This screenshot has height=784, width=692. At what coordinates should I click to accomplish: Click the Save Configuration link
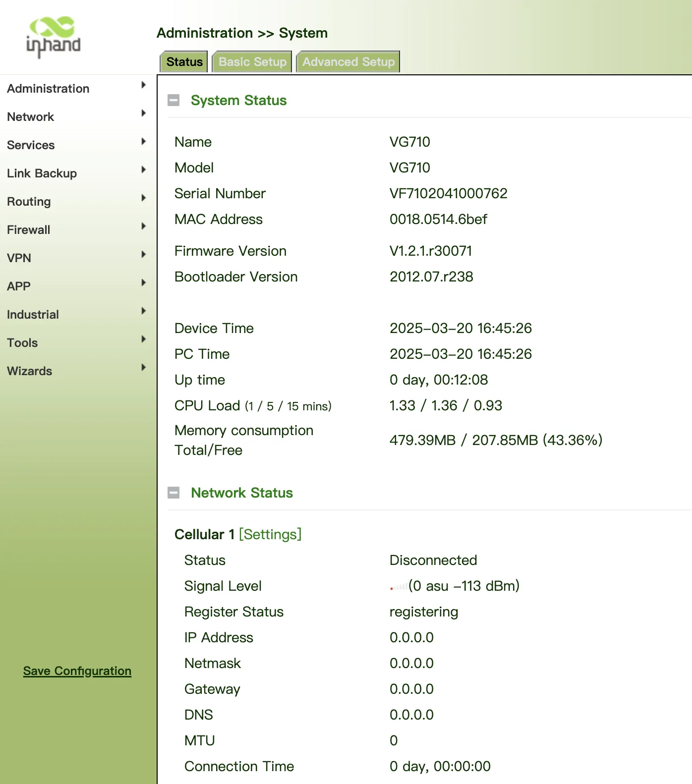[x=77, y=671]
